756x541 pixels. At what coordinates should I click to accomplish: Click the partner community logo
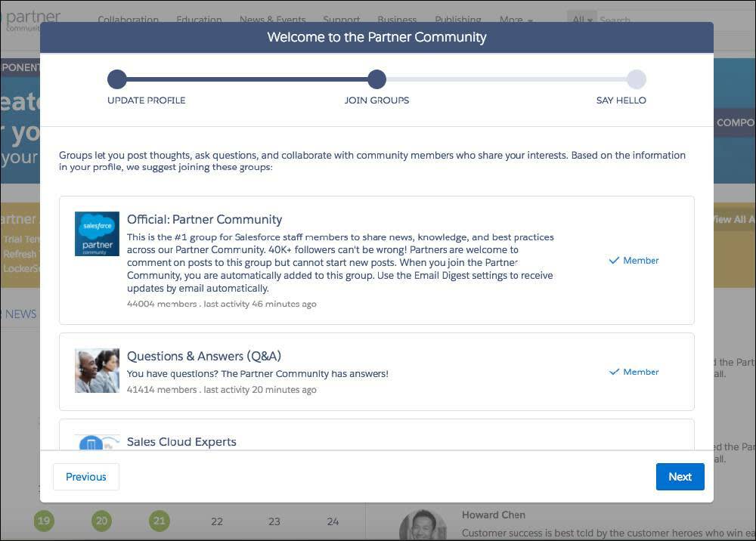coord(30,20)
